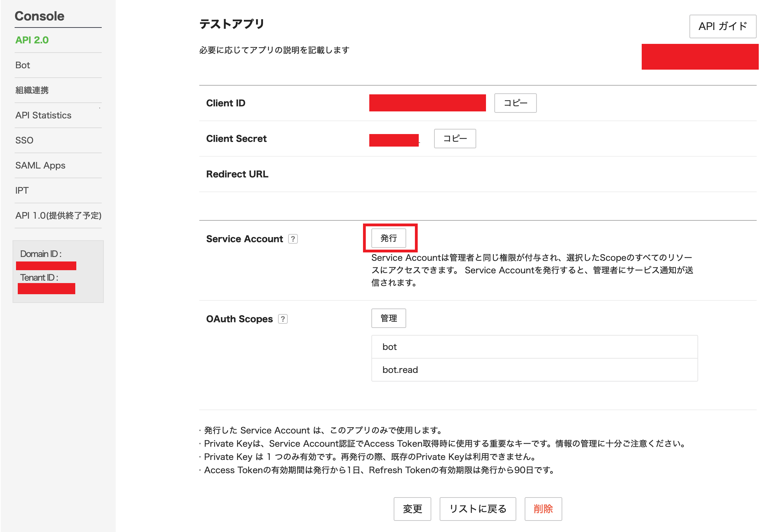
Task: Select the bot.read scope entry
Action: pyautogui.click(x=534, y=370)
